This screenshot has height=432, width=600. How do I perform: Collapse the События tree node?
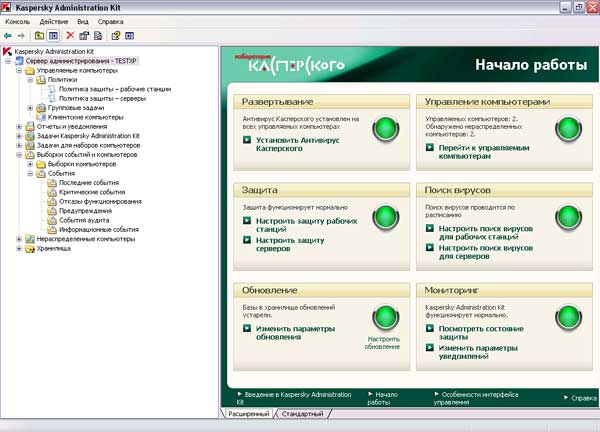point(31,174)
